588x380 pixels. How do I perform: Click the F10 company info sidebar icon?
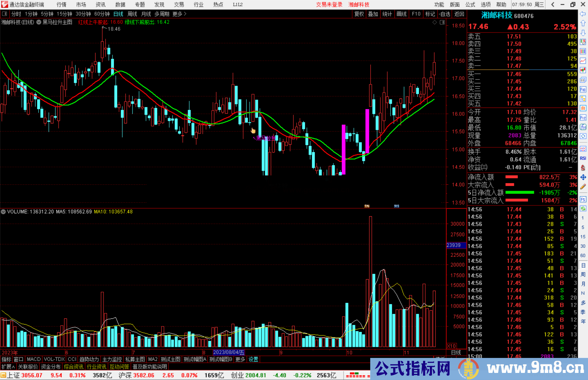point(583,89)
